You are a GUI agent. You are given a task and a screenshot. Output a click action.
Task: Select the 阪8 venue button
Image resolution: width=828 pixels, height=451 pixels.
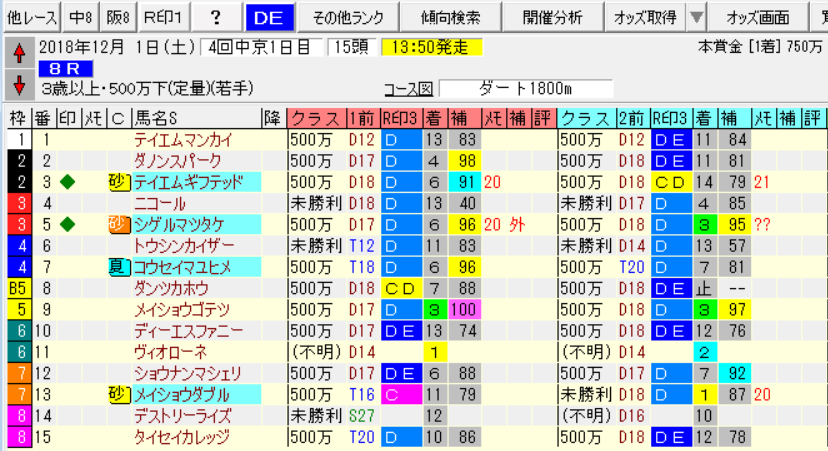coord(118,17)
